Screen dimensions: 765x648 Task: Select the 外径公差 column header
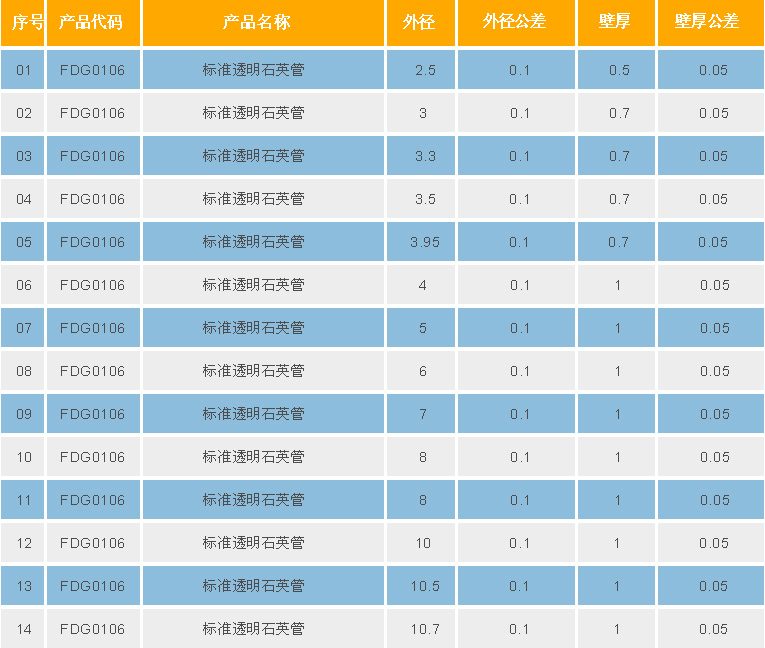[516, 22]
